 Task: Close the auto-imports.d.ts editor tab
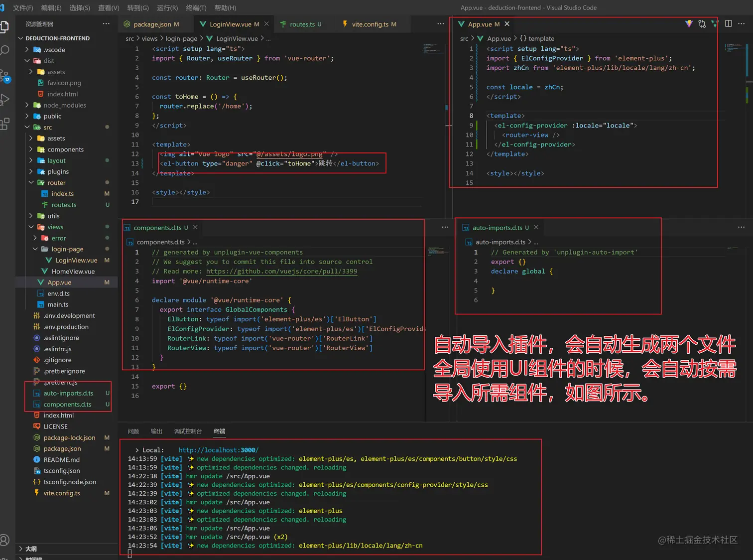(x=536, y=227)
